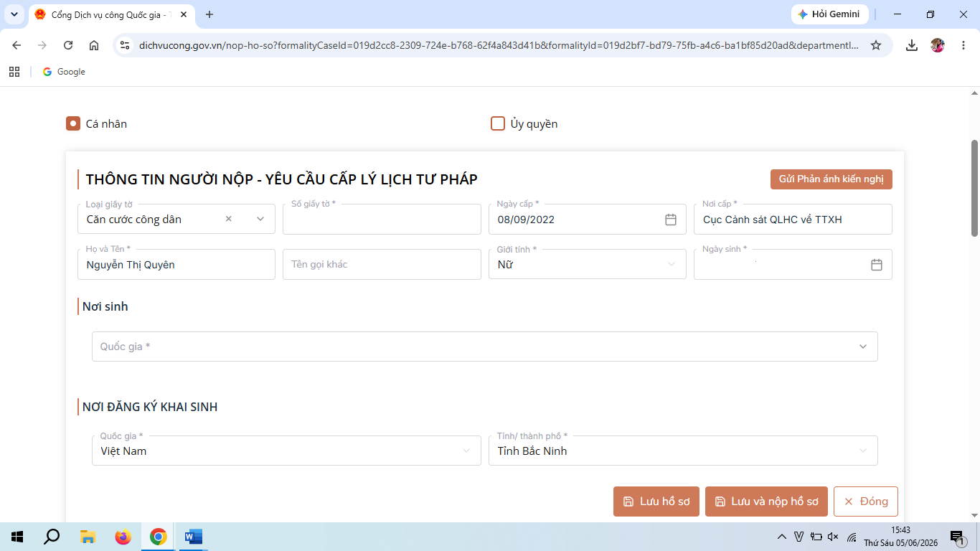Open Word from the taskbar
This screenshot has height=551, width=980.
click(194, 537)
